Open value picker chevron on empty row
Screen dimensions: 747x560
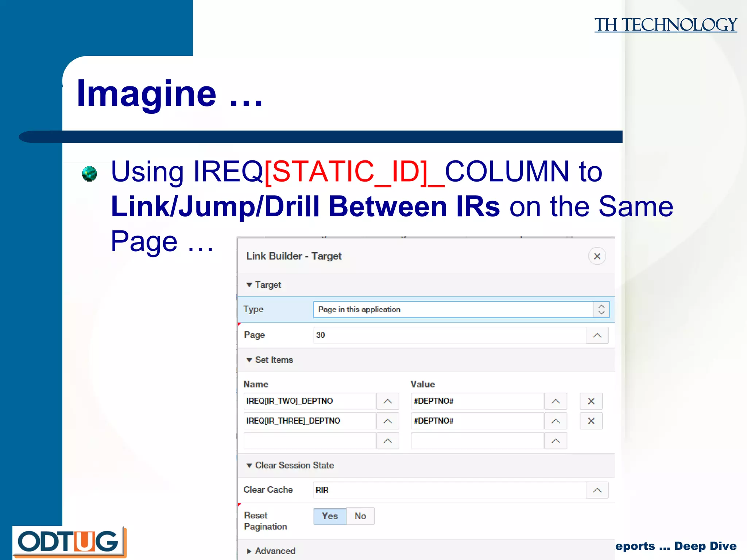click(556, 441)
